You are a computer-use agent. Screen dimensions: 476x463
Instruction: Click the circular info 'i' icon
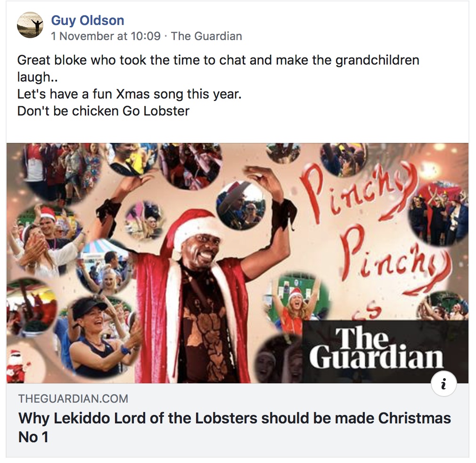444,383
